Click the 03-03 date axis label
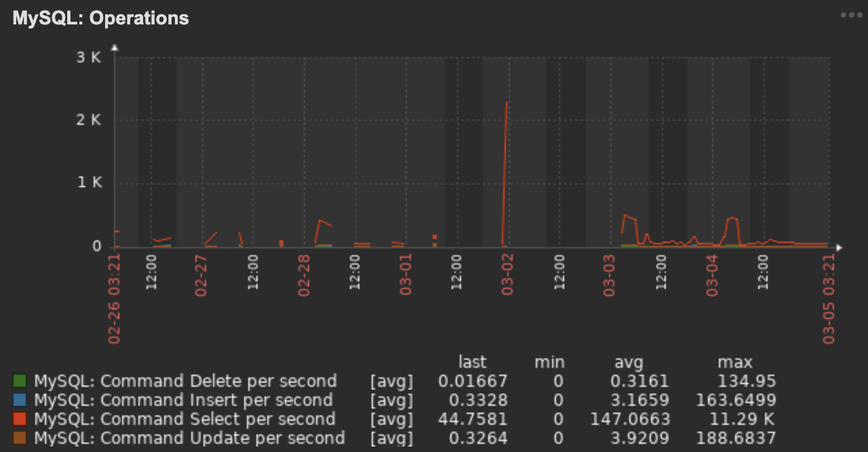 coord(610,275)
